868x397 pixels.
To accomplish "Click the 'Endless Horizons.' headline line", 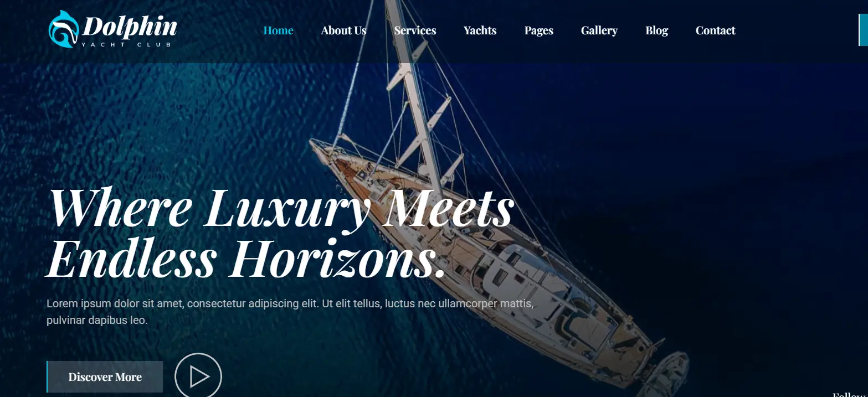I will click(x=246, y=258).
